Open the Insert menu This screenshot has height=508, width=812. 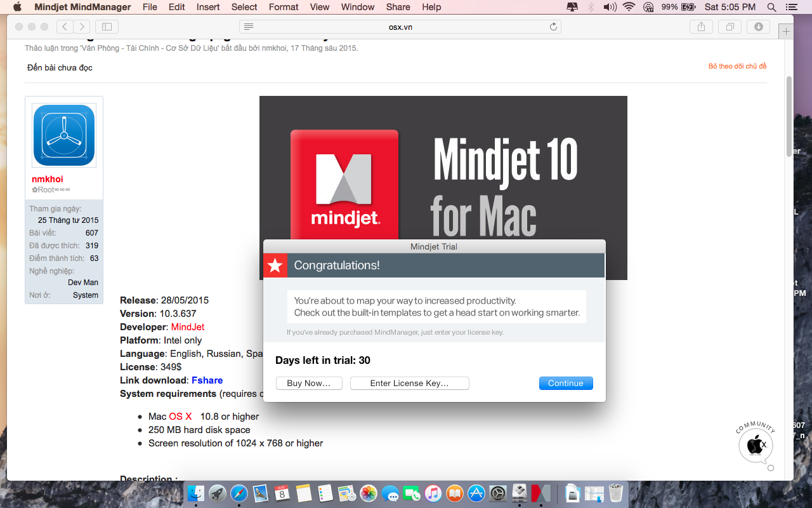(208, 7)
